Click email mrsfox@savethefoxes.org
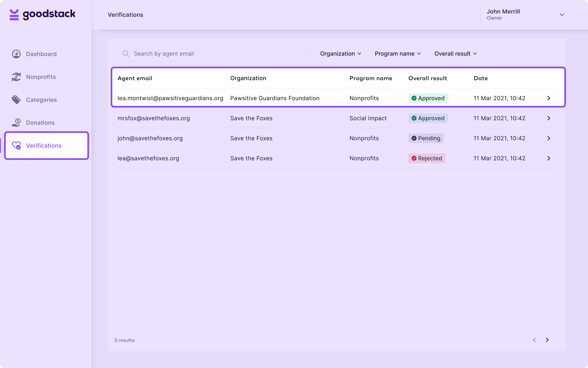Viewport: 588px width, 368px height. click(154, 118)
